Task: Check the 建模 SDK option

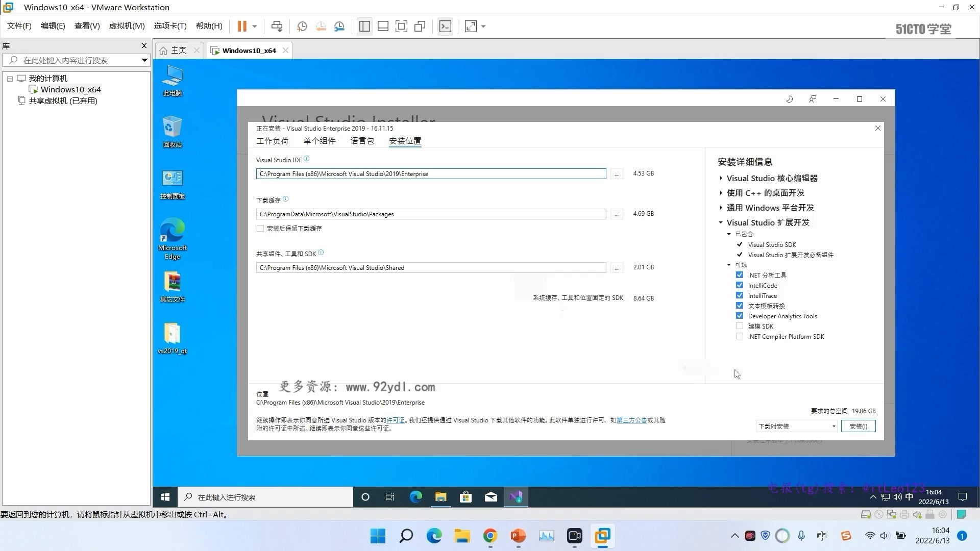Action: [740, 326]
